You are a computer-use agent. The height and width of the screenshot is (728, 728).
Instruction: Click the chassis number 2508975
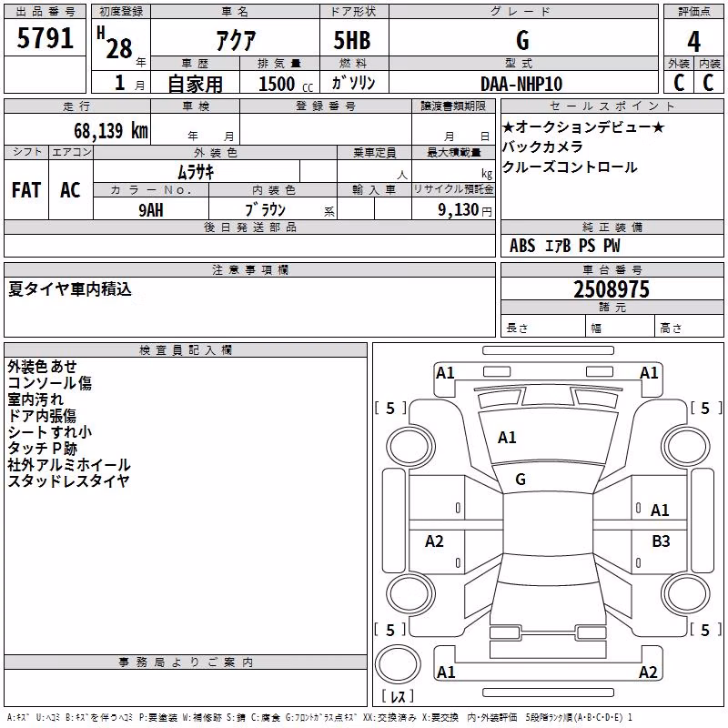click(612, 289)
